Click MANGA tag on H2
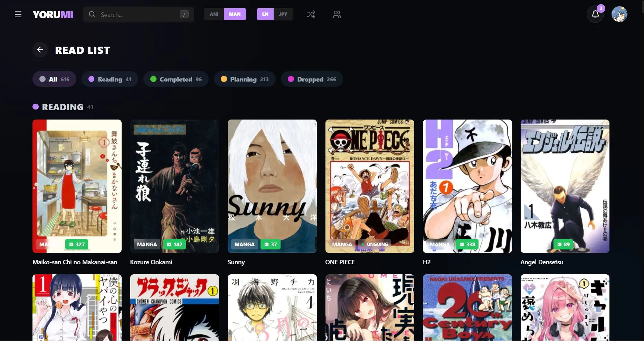The image size is (644, 341). point(439,244)
